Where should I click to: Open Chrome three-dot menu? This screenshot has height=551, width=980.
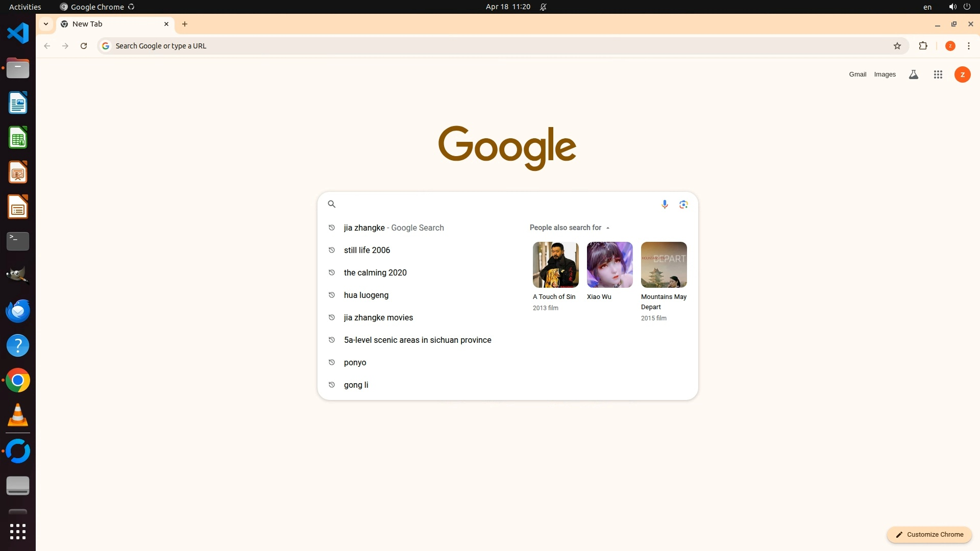[x=968, y=46]
